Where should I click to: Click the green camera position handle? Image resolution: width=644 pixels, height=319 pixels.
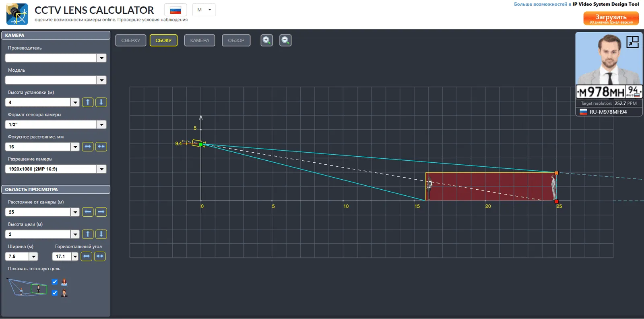click(x=201, y=144)
